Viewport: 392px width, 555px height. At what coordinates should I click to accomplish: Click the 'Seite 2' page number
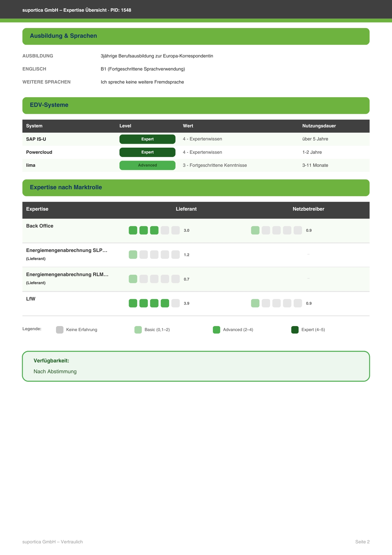[x=362, y=542]
